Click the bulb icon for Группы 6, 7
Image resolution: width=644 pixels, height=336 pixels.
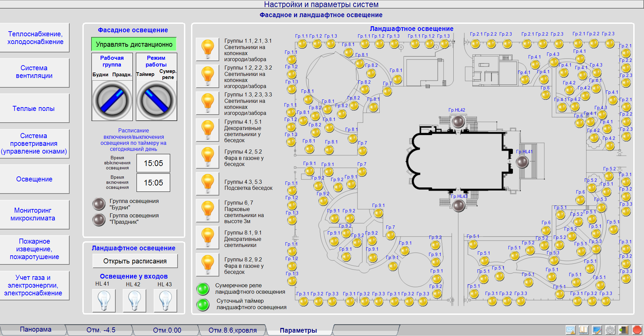pyautogui.click(x=207, y=211)
